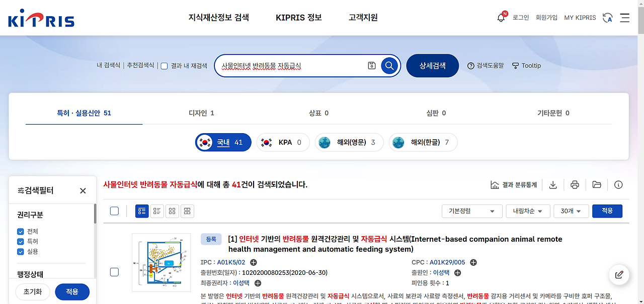Switch results to compact list view
Screen dimensions: 644x304
[x=157, y=211]
